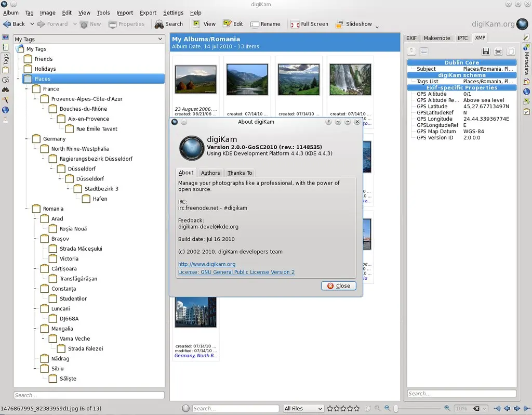Set the fifth rating filter star
This screenshot has height=415, width=532.
tap(356, 409)
